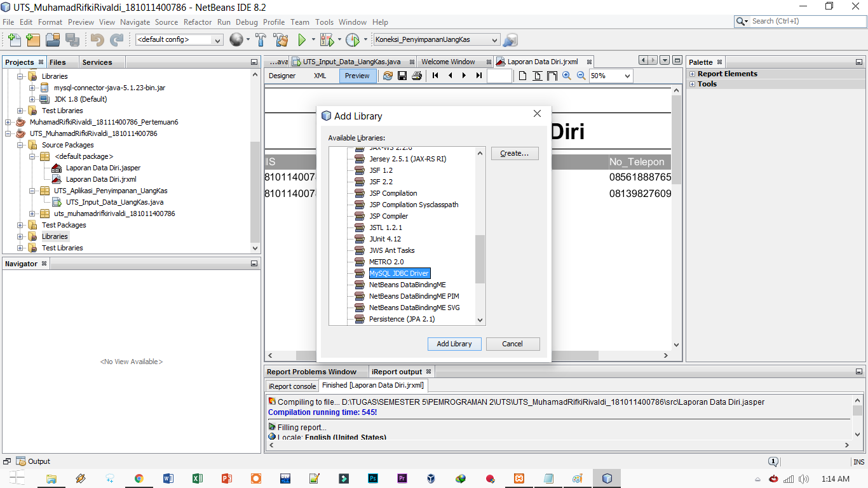
Task: Click the New File toolbar icon
Action: [14, 39]
